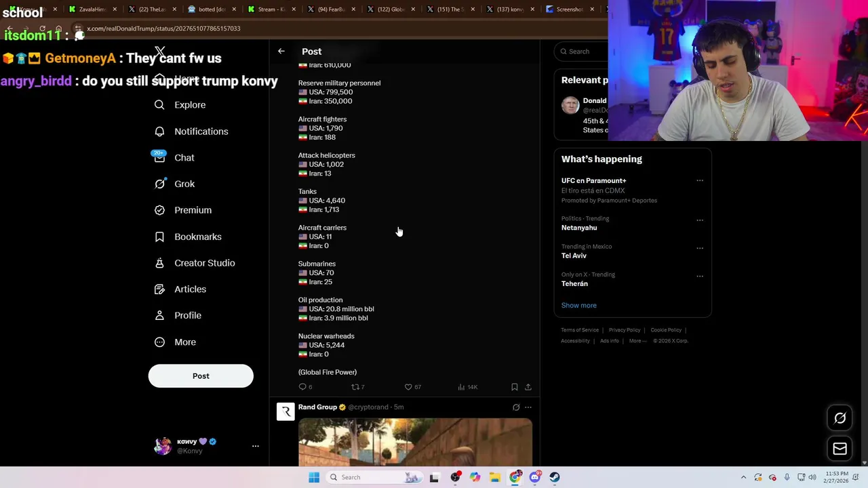Open the Tel Aviv trending topic

click(574, 256)
